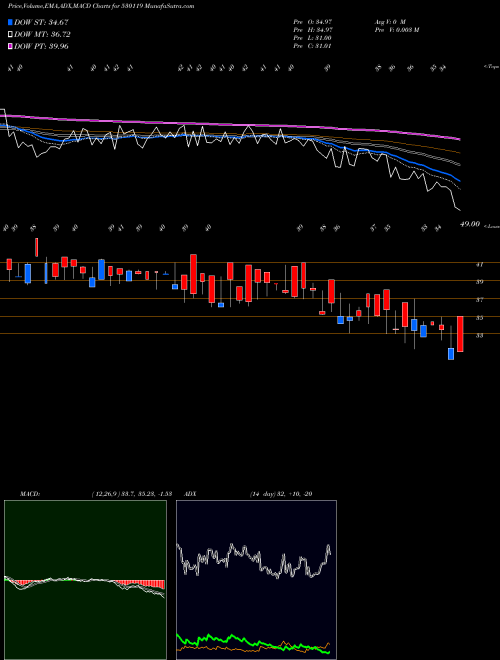The height and width of the screenshot is (660, 500).
Task: Click the thick blue EMA line at its right end
Action: pyautogui.click(x=458, y=179)
